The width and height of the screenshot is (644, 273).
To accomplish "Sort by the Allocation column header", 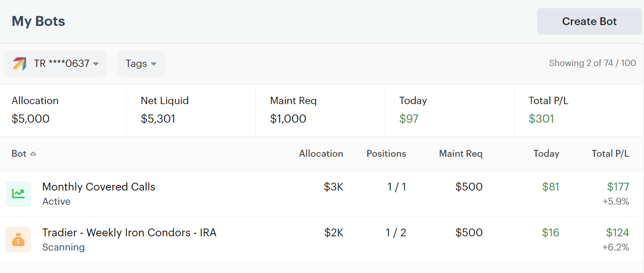I will tap(321, 154).
